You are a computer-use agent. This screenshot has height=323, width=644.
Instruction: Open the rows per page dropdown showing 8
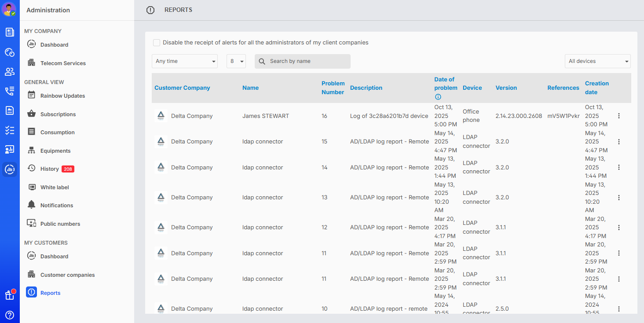tap(236, 61)
